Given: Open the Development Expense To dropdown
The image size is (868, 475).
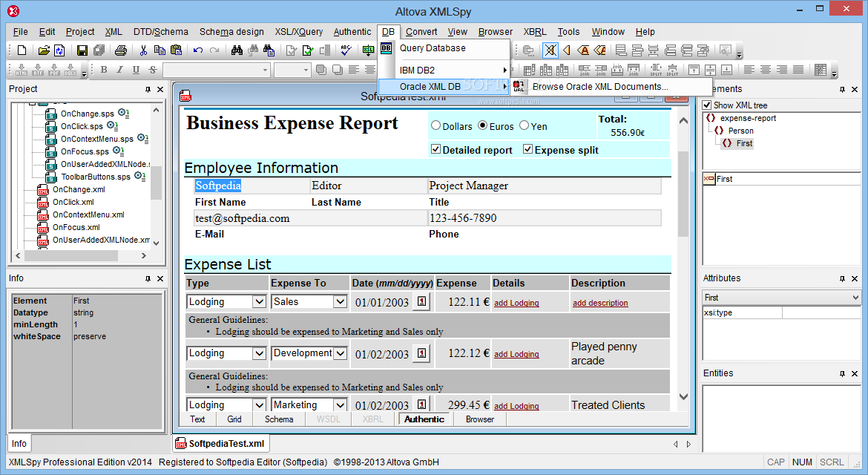Looking at the screenshot, I should click(340, 353).
